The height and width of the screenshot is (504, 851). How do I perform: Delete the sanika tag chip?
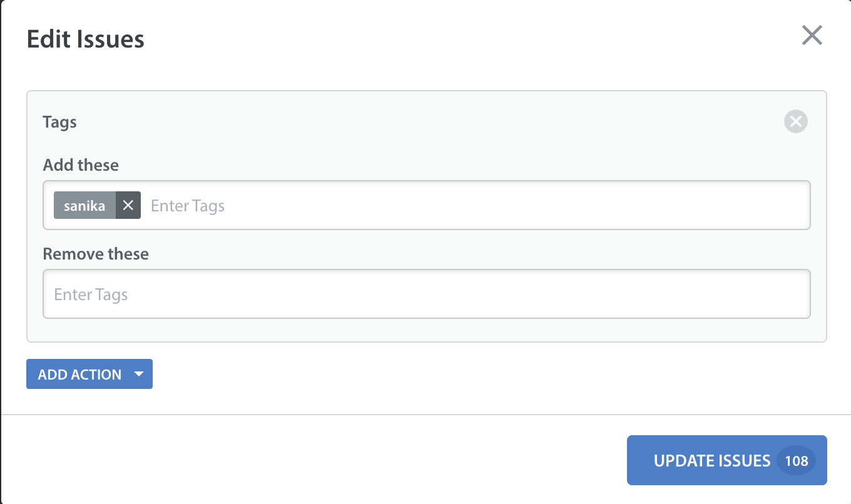pos(128,205)
